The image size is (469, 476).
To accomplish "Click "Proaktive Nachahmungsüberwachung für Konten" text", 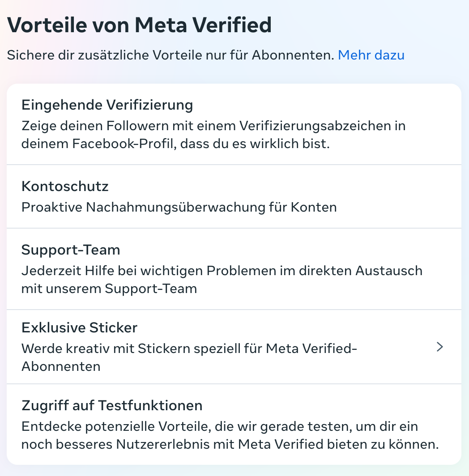I will click(x=179, y=207).
